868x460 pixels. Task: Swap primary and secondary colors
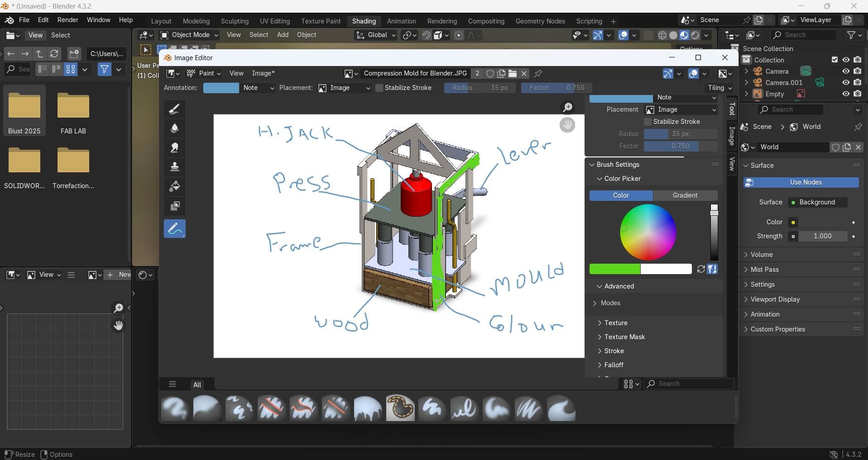click(x=701, y=269)
